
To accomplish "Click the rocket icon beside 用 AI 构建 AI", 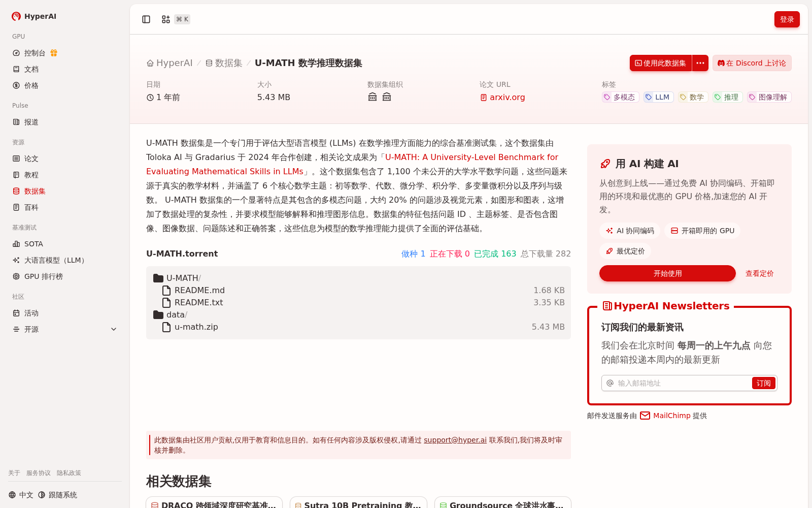I will click(605, 164).
